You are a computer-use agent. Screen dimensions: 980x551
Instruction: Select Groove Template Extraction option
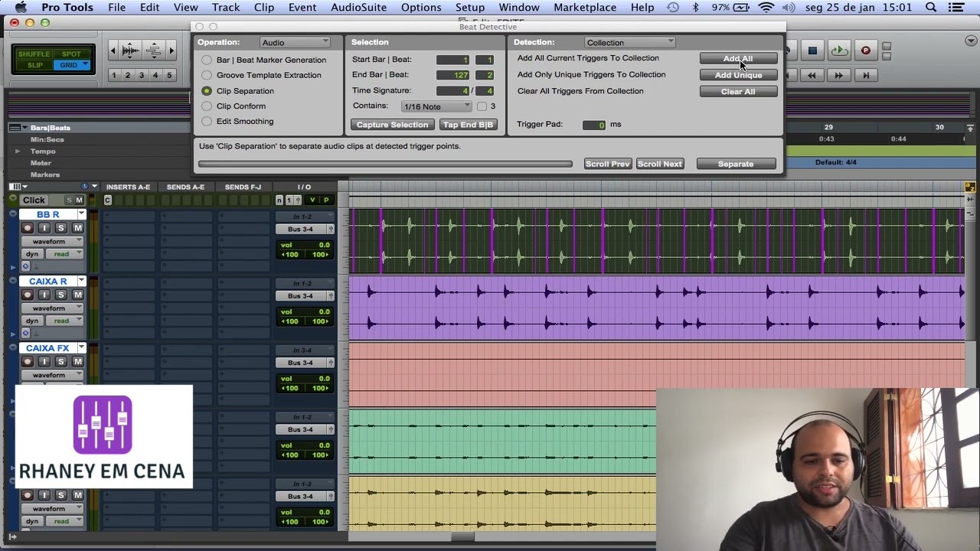coord(207,75)
